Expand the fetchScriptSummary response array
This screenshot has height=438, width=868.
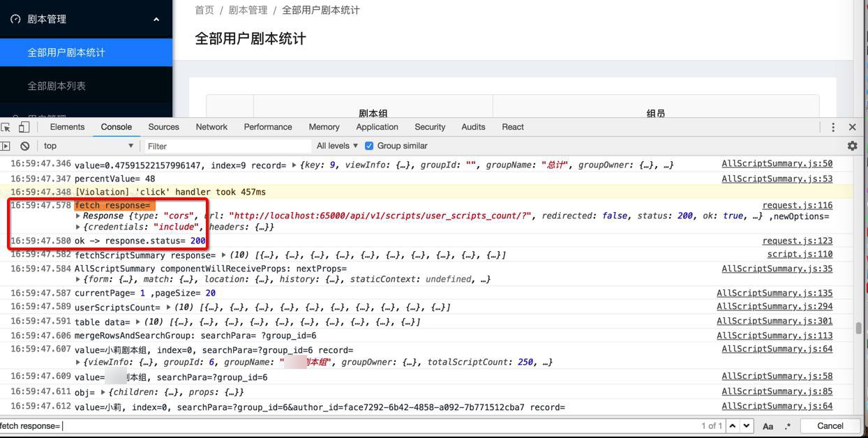coord(224,255)
